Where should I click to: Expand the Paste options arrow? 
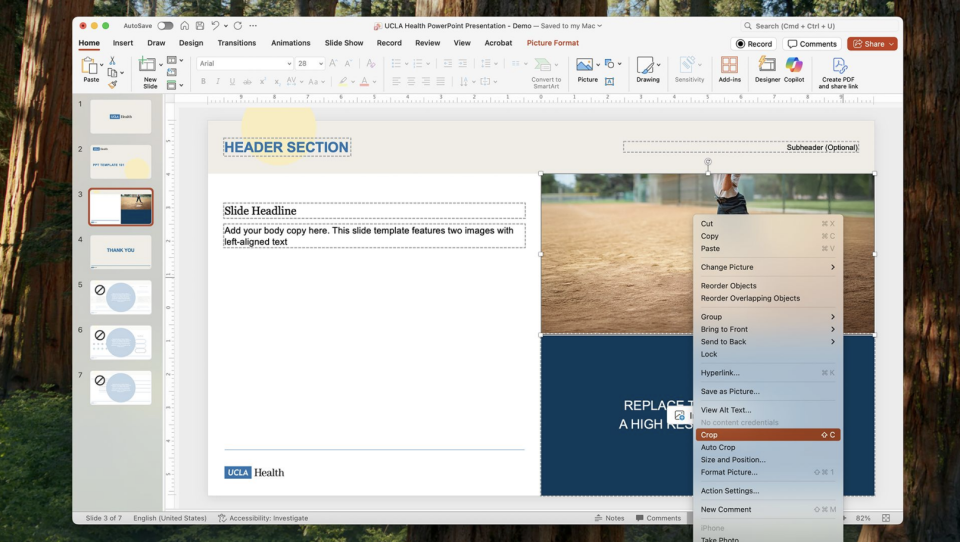point(102,64)
